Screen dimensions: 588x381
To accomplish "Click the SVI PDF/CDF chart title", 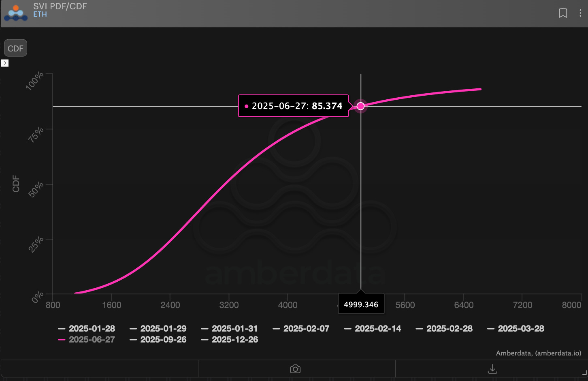I will coord(60,6).
